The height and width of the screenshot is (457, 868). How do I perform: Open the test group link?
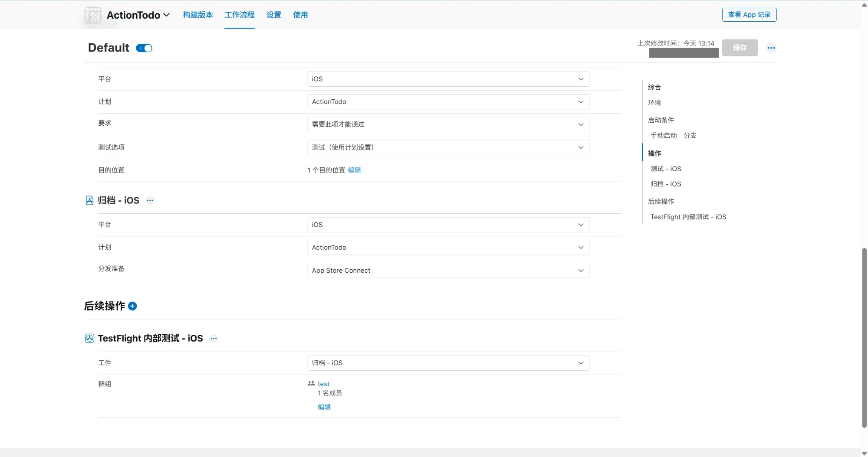click(323, 384)
